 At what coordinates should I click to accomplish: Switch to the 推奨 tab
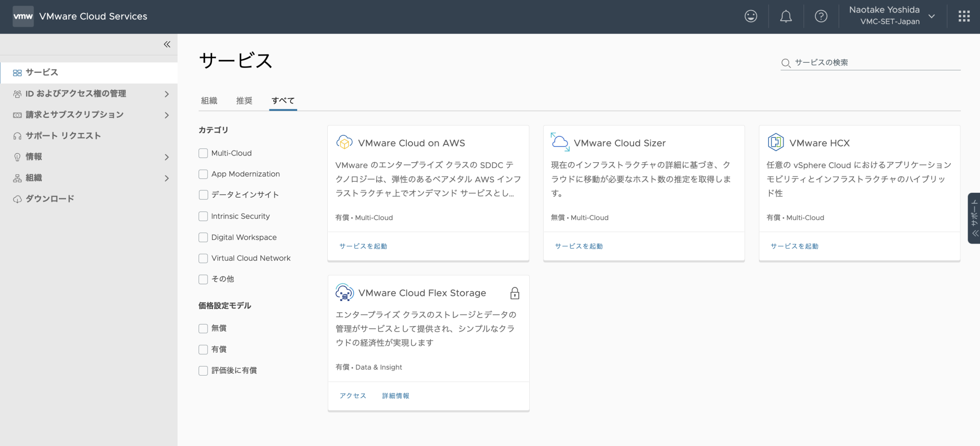click(244, 100)
